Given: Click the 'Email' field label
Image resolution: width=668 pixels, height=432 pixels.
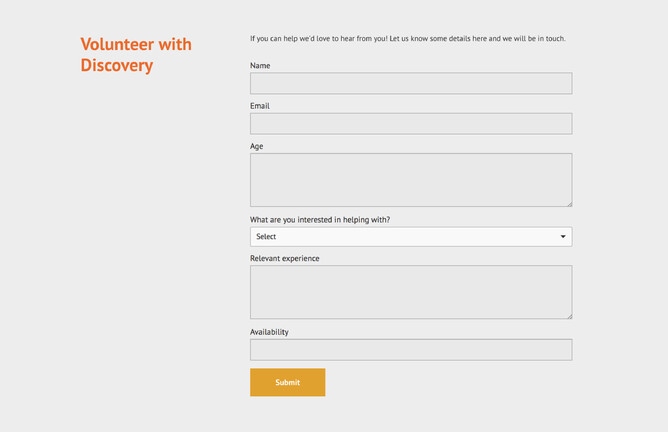Looking at the screenshot, I should (260, 106).
